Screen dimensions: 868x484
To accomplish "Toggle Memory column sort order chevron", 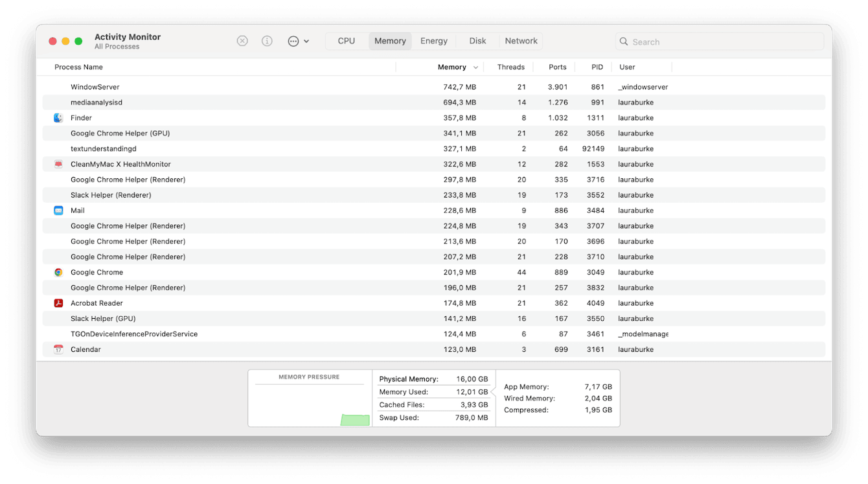I will 476,67.
